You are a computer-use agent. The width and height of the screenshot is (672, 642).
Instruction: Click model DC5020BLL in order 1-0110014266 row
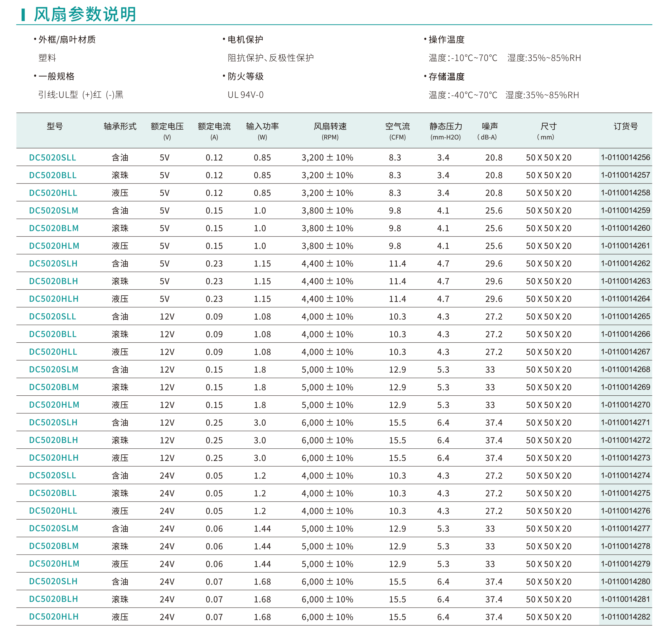[x=53, y=334]
